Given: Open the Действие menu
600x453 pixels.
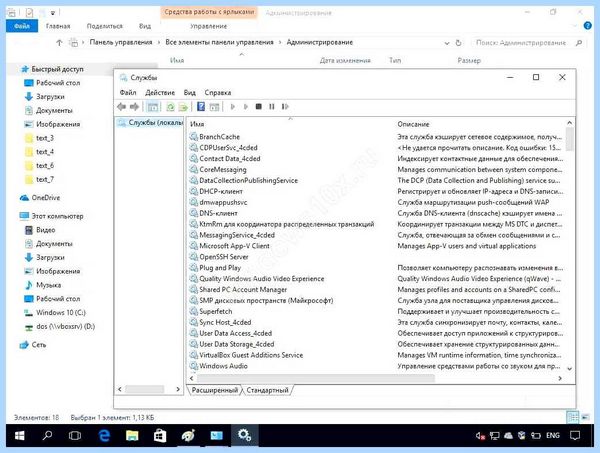Looking at the screenshot, I should pyautogui.click(x=160, y=93).
